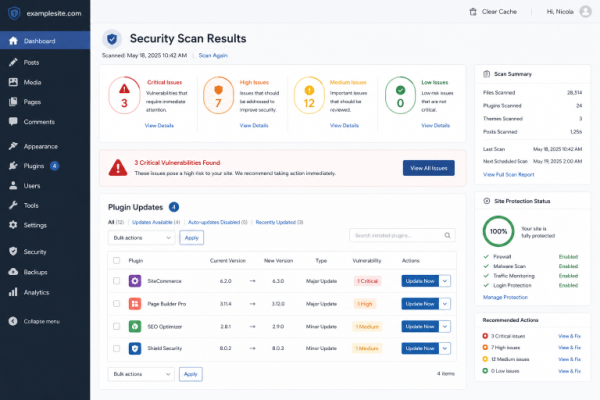
Task: Check the Page Builder Pro row checkbox
Action: coord(117,304)
